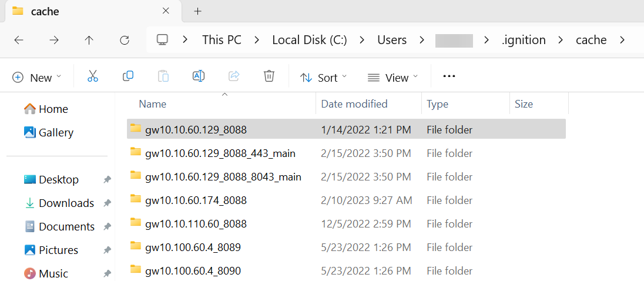Click the Rename icon in toolbar
Viewport: 644px width, 281px height.
point(199,76)
